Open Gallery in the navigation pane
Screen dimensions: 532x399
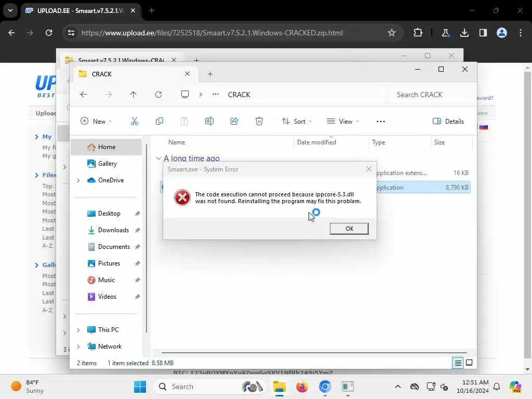click(106, 164)
